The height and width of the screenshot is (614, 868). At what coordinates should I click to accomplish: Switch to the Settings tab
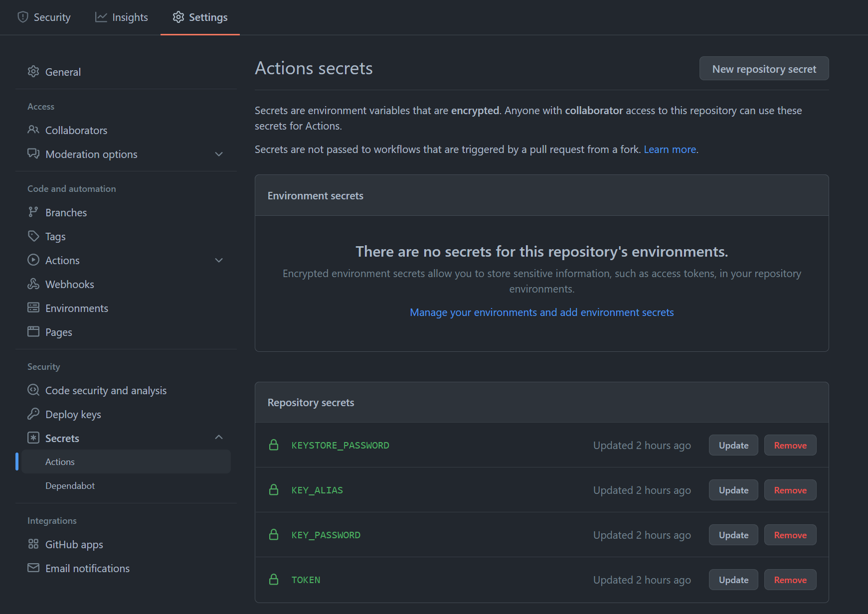(199, 16)
